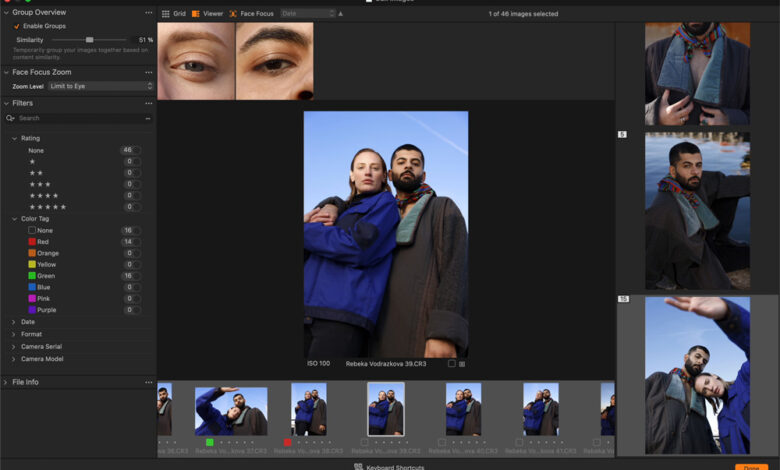Toggle the Green color tag filter
The image size is (780, 470).
point(32,276)
